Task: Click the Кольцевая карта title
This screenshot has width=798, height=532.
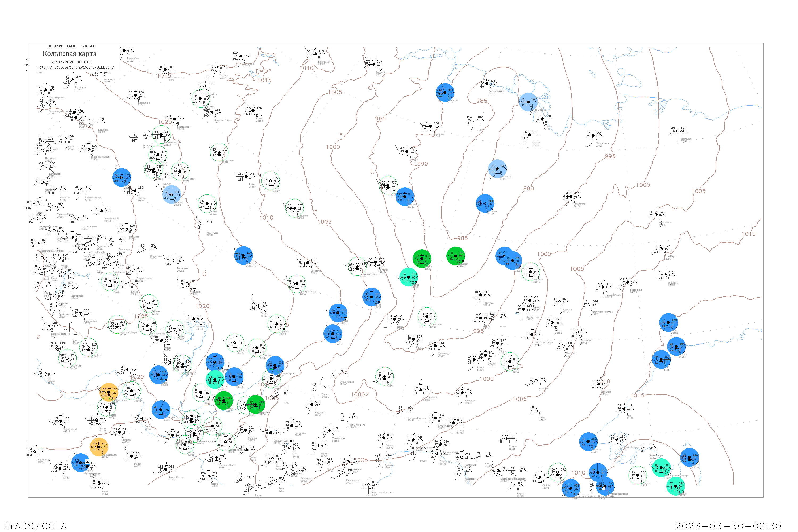Action: click(69, 54)
